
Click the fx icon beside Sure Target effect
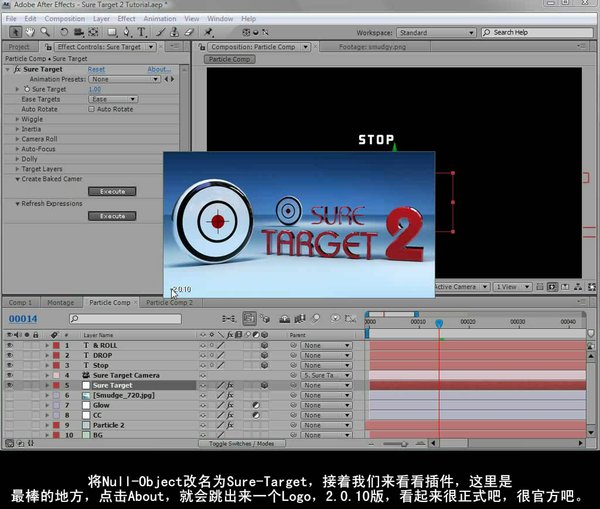(x=17, y=70)
